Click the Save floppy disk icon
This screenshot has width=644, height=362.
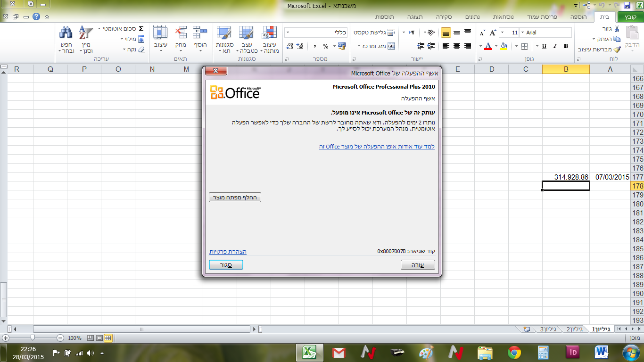[x=627, y=5]
